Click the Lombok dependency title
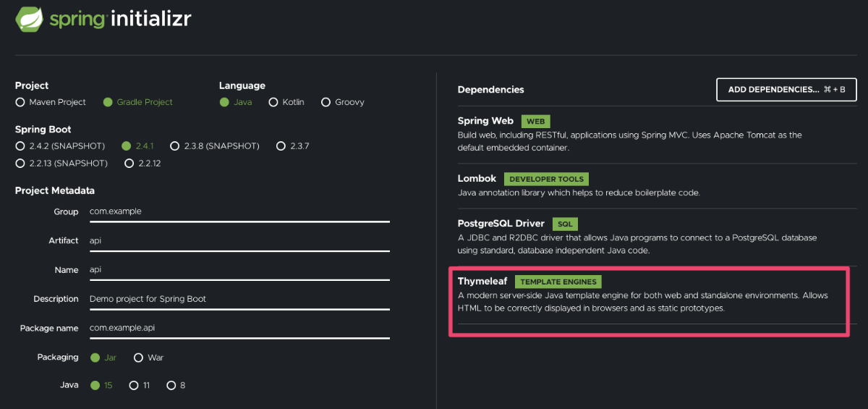 [x=477, y=178]
